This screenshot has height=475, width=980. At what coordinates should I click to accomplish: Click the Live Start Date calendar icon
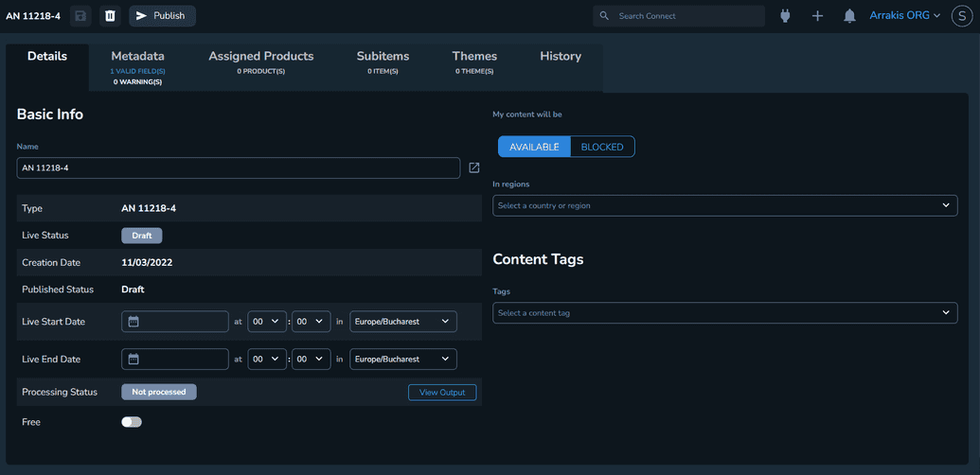pyautogui.click(x=134, y=322)
